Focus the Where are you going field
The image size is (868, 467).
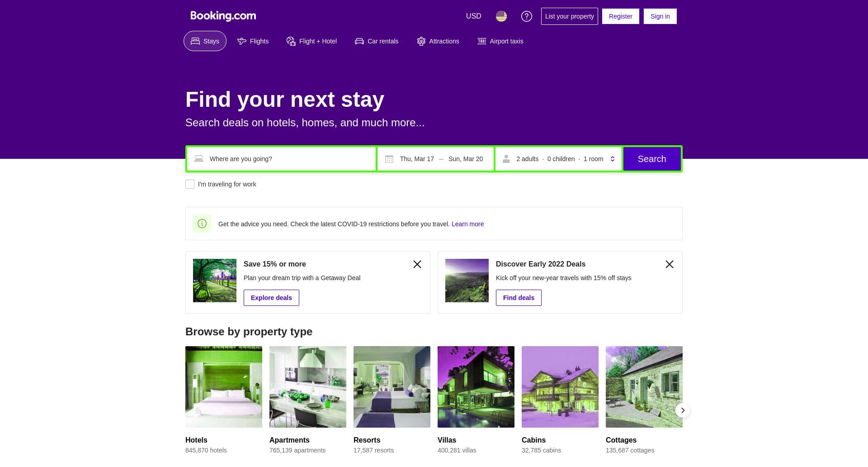click(281, 159)
